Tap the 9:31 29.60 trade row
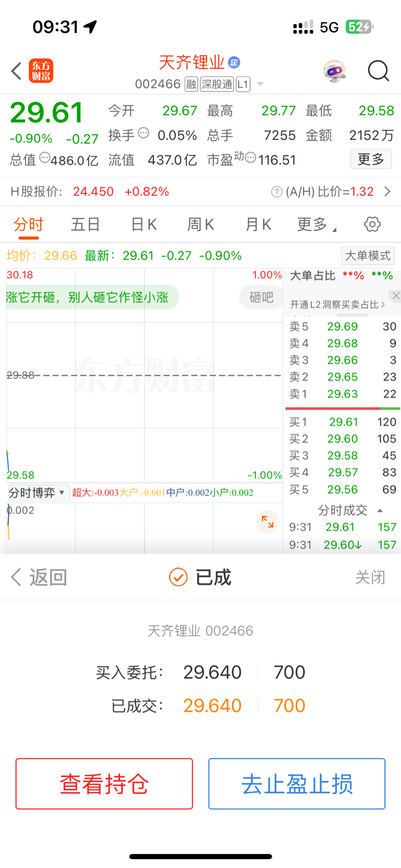Image resolution: width=401 pixels, height=868 pixels. click(343, 545)
